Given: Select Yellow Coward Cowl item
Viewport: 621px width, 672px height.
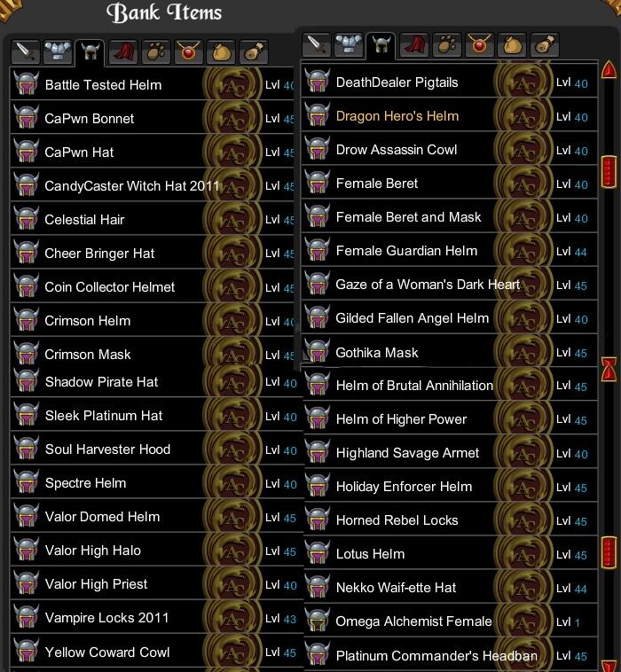Looking at the screenshot, I should [156, 652].
